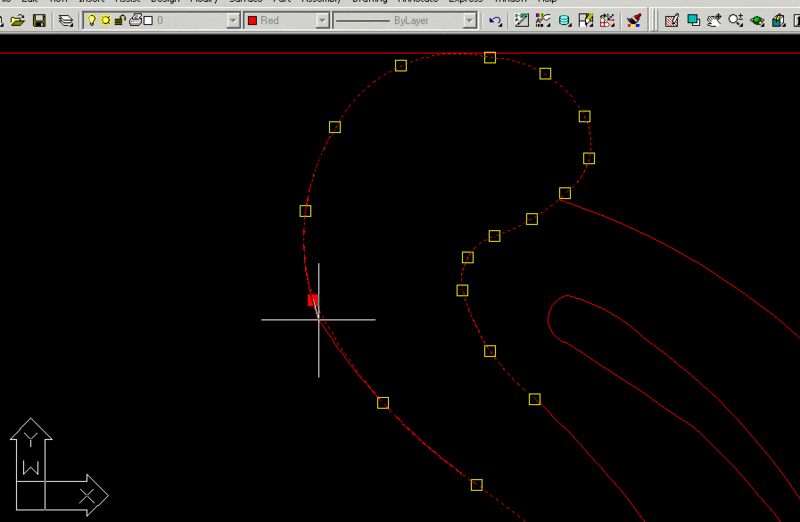Click the viewport grid with pencil icon
Screen dimensions: 800x522
[x=586, y=20]
